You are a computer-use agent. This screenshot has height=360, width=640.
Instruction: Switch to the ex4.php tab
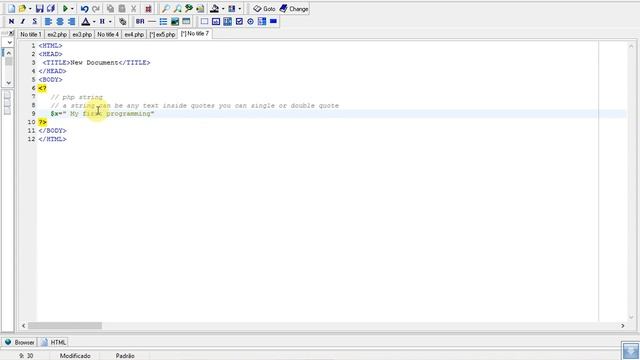pyautogui.click(x=134, y=35)
